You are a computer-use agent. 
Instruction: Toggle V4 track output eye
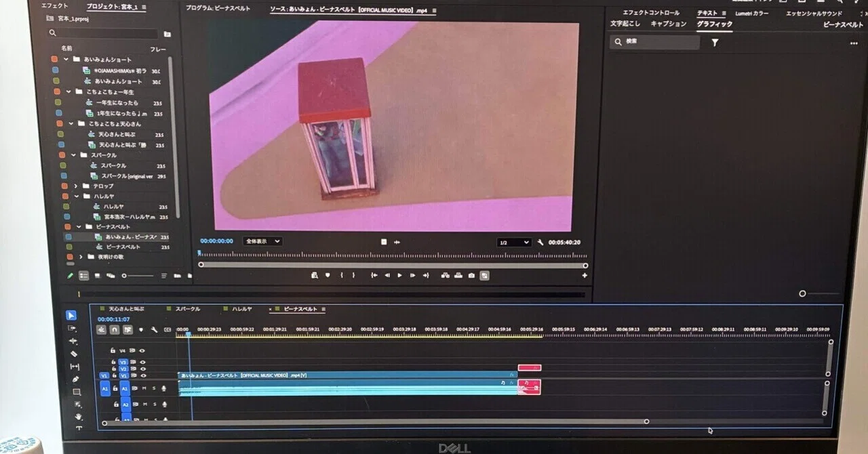click(x=142, y=350)
